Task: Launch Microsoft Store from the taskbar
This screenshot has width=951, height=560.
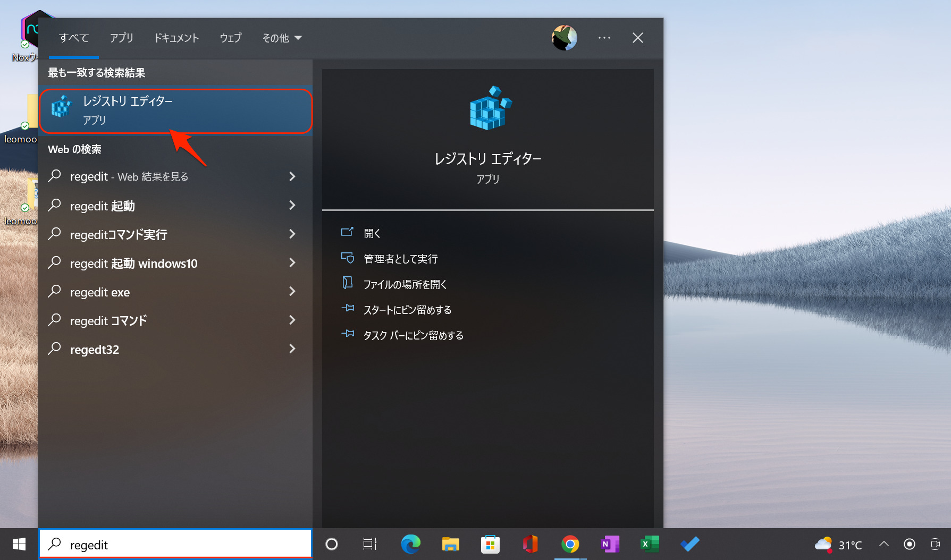Action: (490, 544)
